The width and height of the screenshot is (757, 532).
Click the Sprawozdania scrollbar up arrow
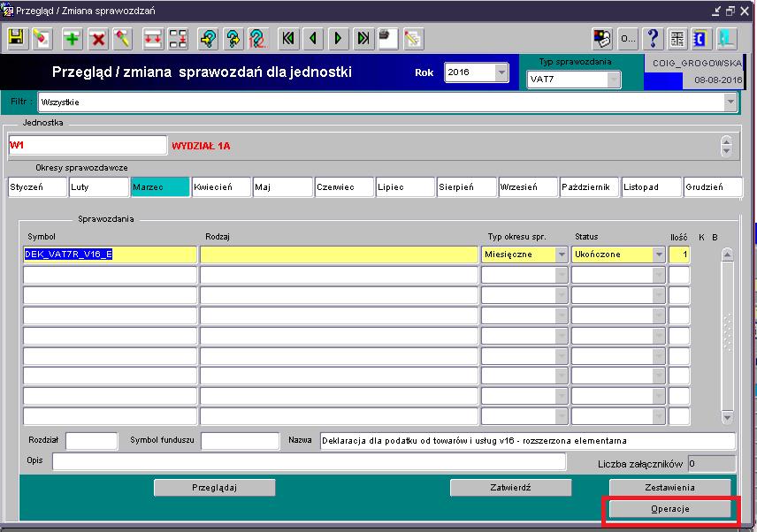coord(727,255)
